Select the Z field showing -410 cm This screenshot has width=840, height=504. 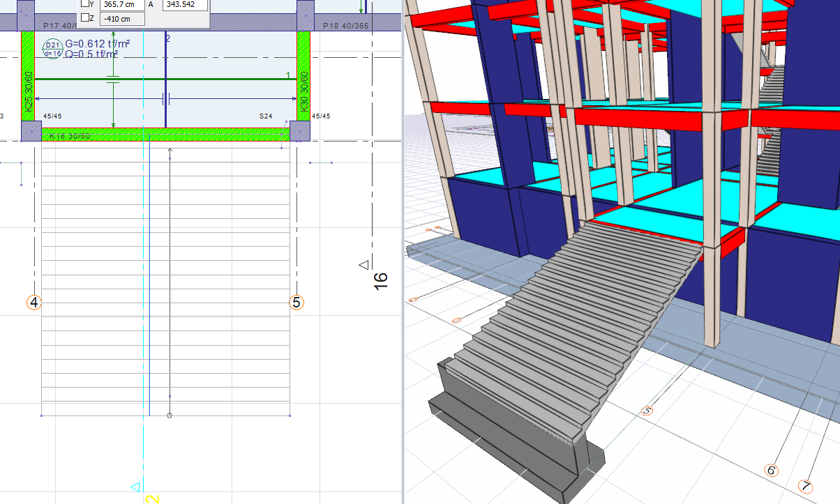point(122,18)
